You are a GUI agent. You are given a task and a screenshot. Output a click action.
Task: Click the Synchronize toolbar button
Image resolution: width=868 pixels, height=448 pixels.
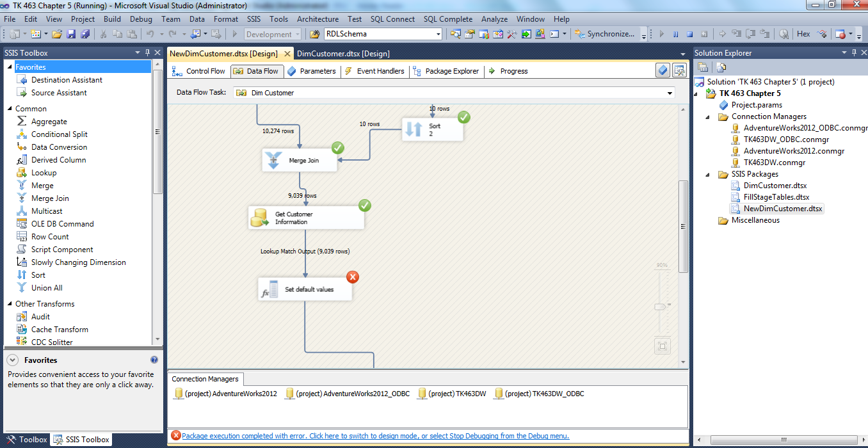point(604,34)
